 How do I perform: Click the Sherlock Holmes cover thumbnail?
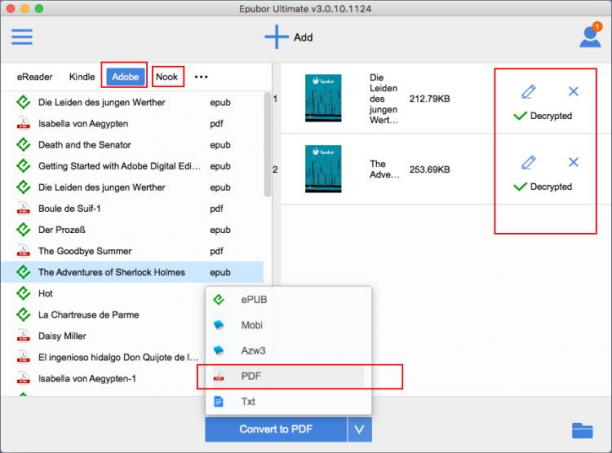coord(323,169)
